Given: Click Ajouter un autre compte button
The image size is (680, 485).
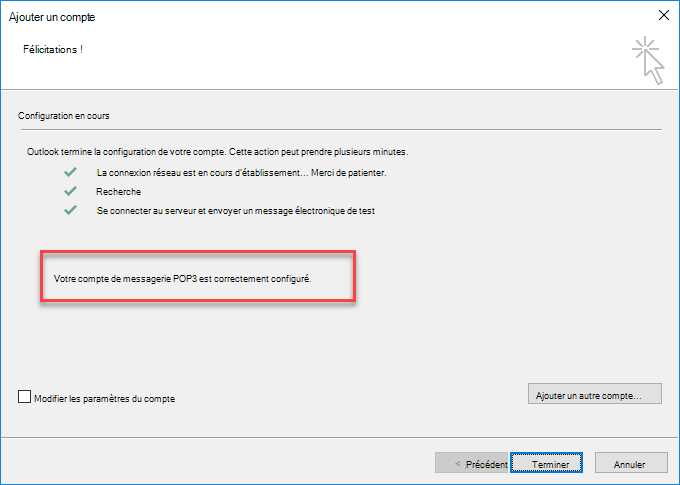Looking at the screenshot, I should (595, 393).
